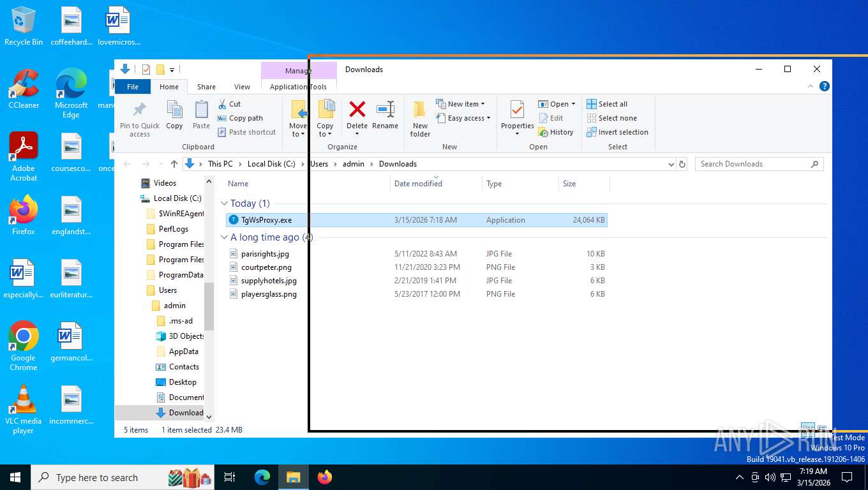Click the Edit command in Open group
The height and width of the screenshot is (490, 868).
coord(551,118)
